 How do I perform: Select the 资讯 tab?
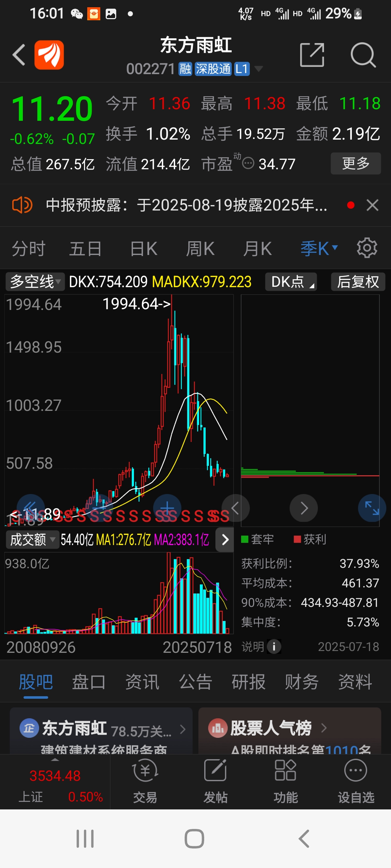[x=142, y=682]
